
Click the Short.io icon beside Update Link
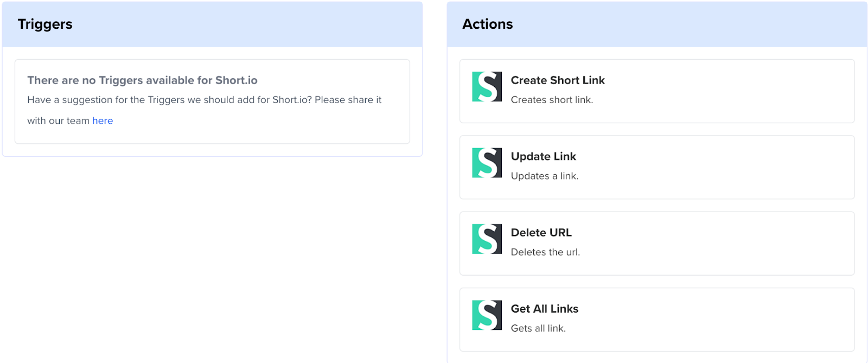[487, 163]
